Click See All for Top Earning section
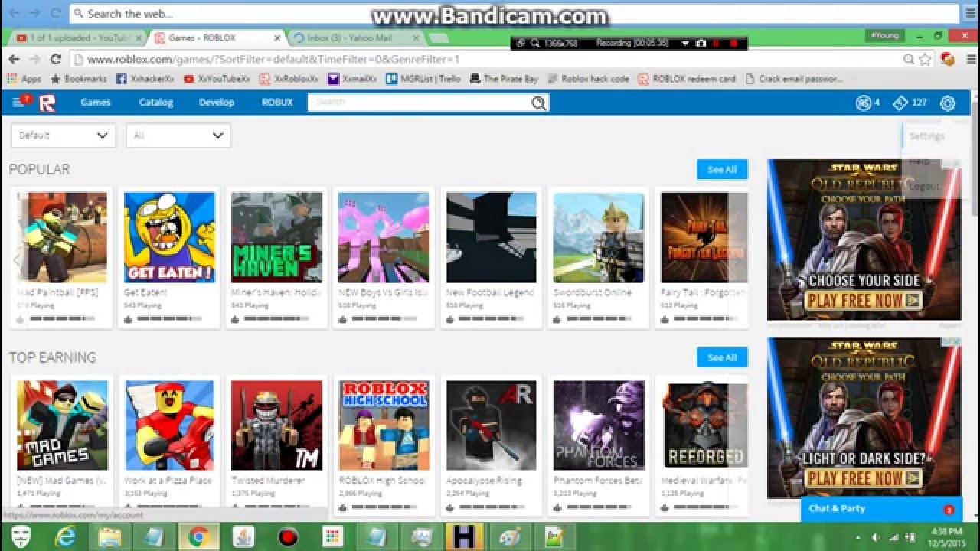The height and width of the screenshot is (551, 980). point(722,357)
